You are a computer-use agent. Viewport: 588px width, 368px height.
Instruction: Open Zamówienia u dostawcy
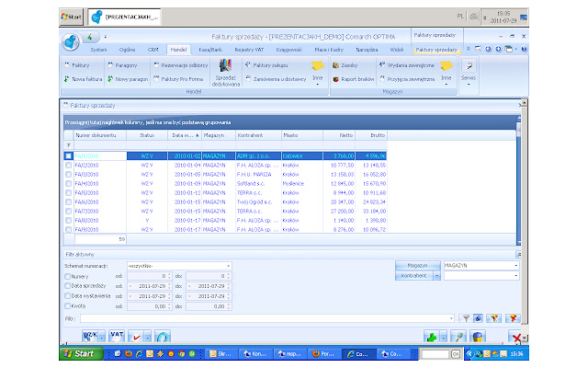click(x=276, y=79)
